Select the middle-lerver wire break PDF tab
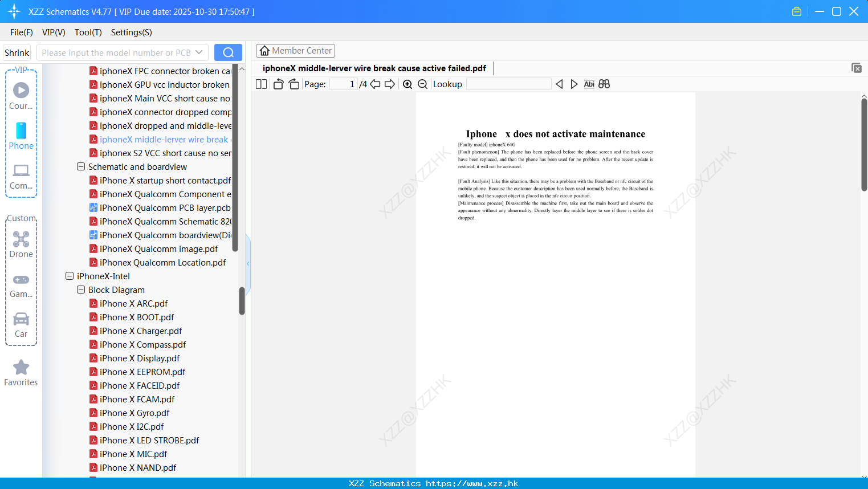868x489 pixels. pyautogui.click(x=374, y=68)
